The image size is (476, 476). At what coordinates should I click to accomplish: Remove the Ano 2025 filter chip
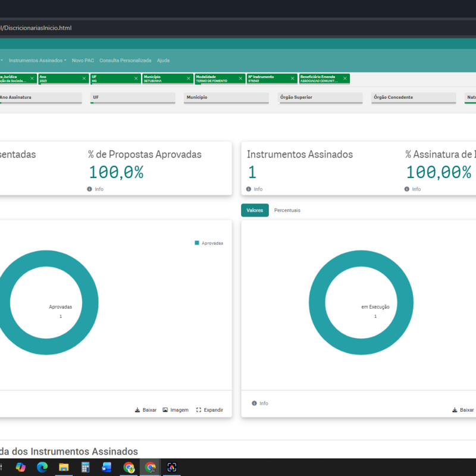84,79
